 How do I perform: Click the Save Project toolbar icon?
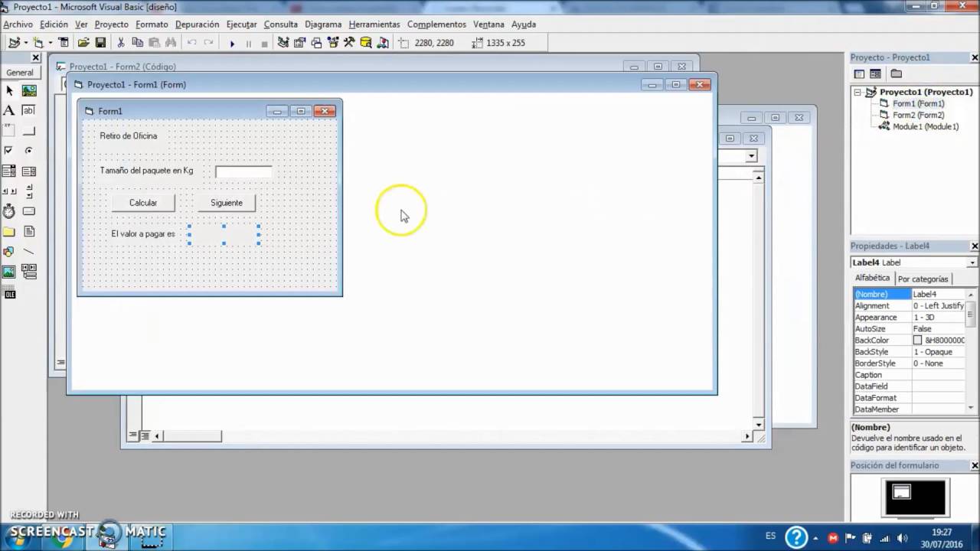click(x=100, y=43)
